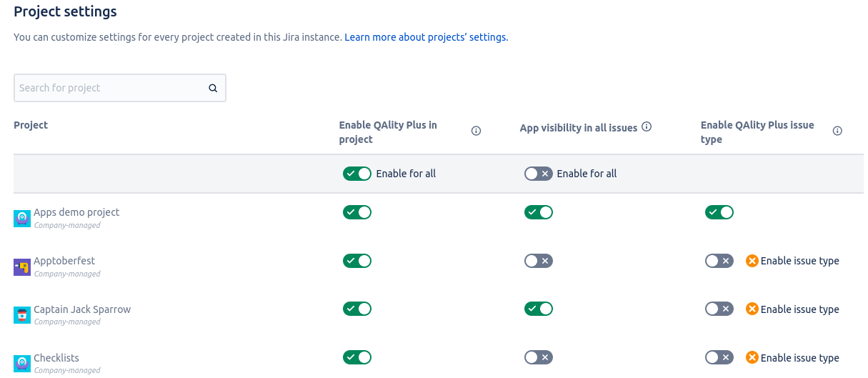This screenshot has width=868, height=378.
Task: Click the Apps demo project avatar icon
Action: click(22, 219)
